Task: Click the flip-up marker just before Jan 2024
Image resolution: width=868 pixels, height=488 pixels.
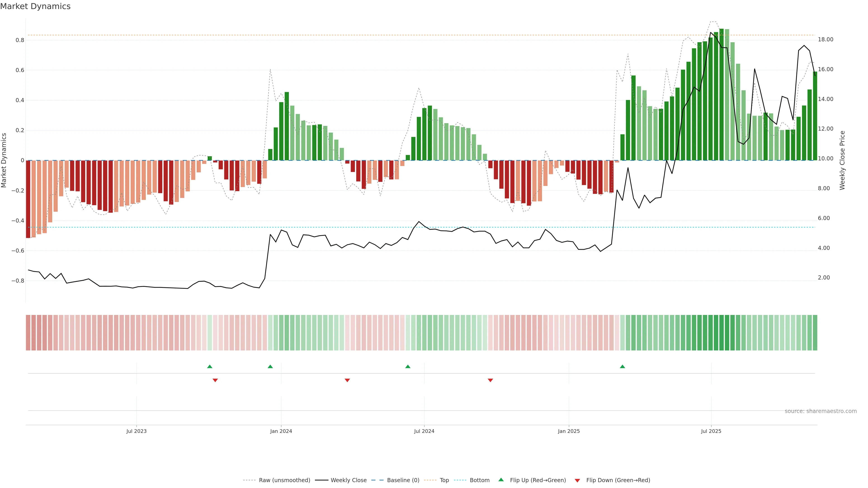Action: coord(270,366)
